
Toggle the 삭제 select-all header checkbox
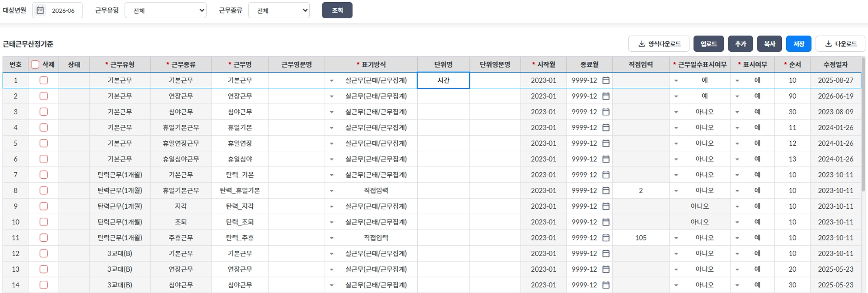35,64
